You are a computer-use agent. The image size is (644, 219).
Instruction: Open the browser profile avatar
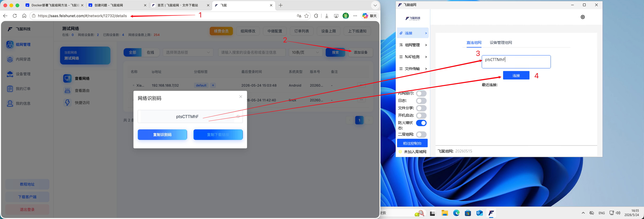pos(346,16)
